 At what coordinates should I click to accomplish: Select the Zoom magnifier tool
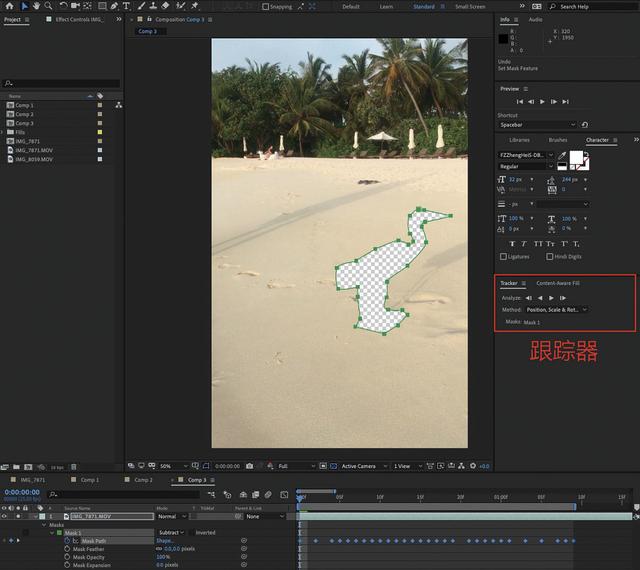pyautogui.click(x=49, y=6)
